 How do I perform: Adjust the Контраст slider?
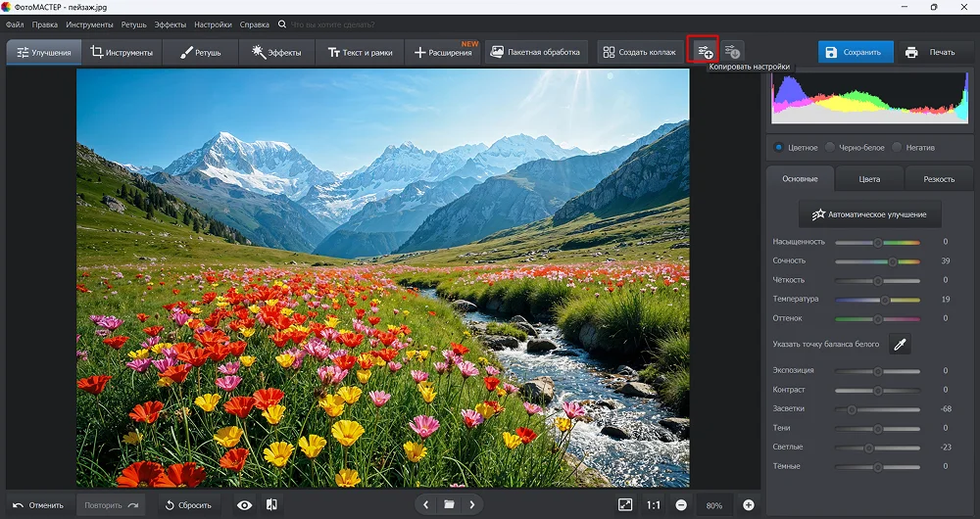[877, 391]
